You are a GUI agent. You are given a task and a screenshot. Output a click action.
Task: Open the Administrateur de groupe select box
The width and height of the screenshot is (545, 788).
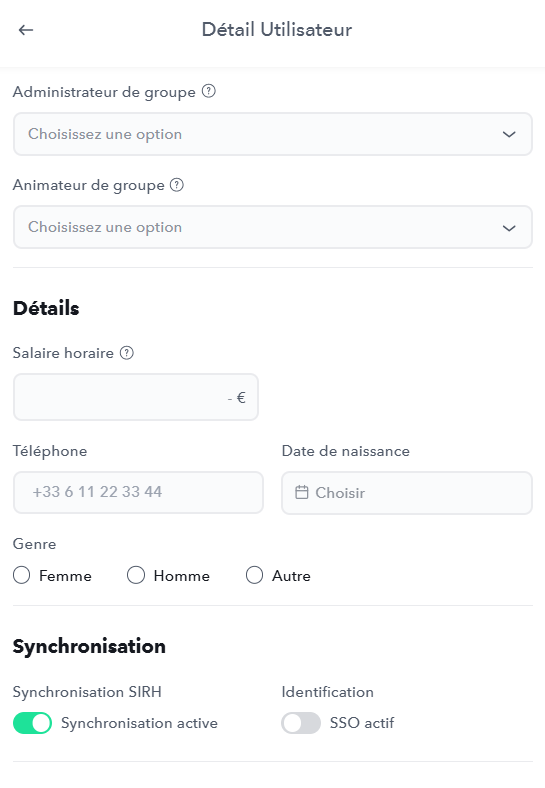[x=272, y=134]
